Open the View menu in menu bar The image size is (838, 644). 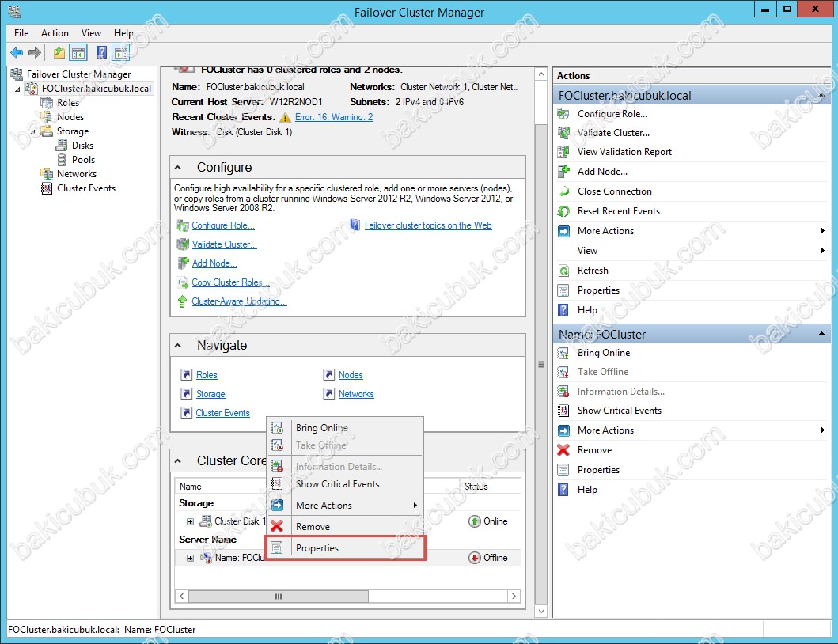click(x=91, y=33)
